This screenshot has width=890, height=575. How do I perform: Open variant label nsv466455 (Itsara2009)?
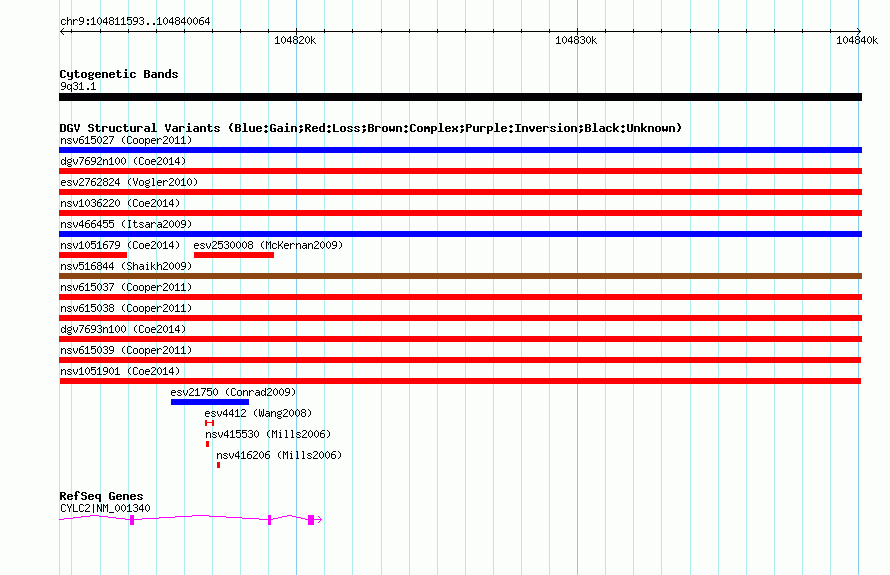(126, 224)
